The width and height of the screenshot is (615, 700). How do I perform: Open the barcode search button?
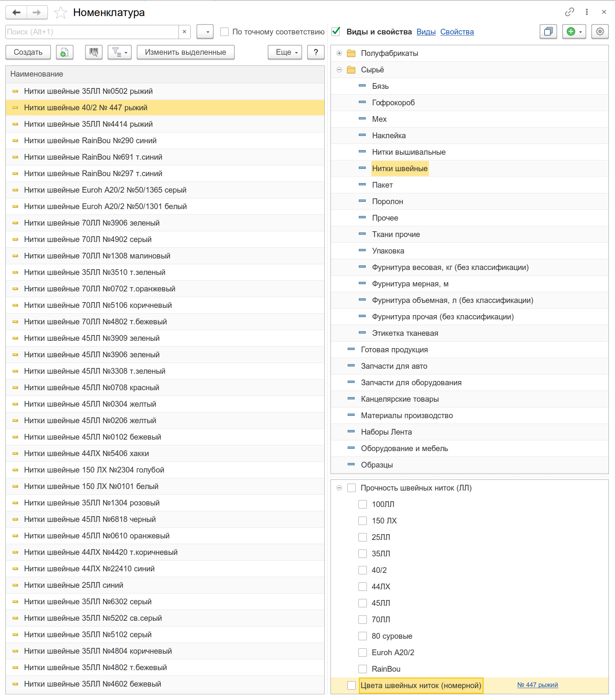click(x=94, y=52)
